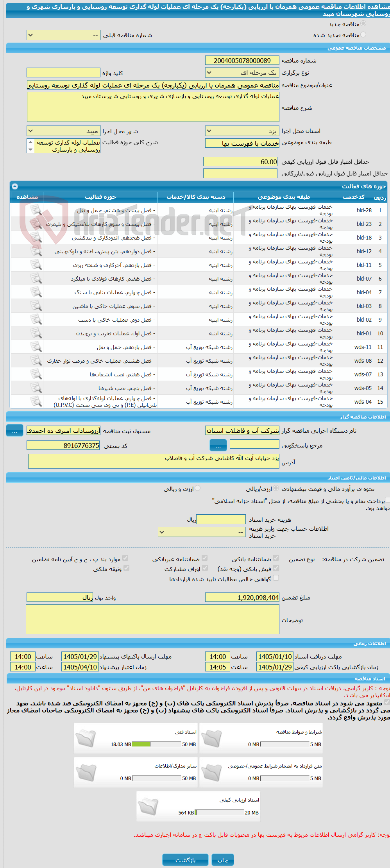The width and height of the screenshot is (390, 868).
Task: Toggle the ضمانتنامه بانکی checkbox
Action: click(276, 558)
